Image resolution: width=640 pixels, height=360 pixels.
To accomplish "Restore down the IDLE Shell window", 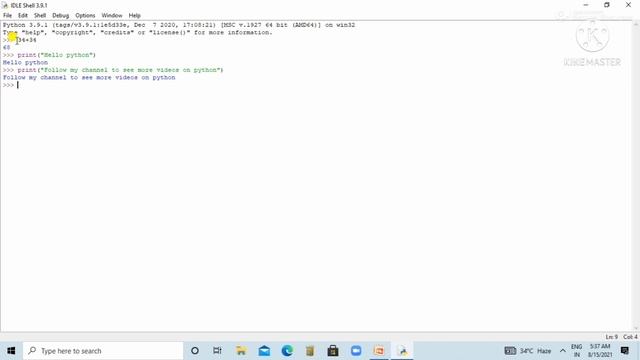I will [607, 5].
